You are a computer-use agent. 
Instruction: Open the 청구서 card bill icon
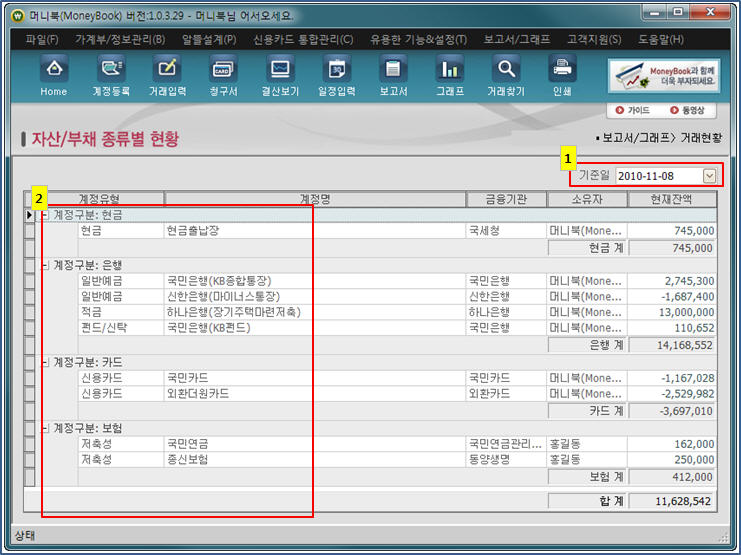click(x=223, y=76)
